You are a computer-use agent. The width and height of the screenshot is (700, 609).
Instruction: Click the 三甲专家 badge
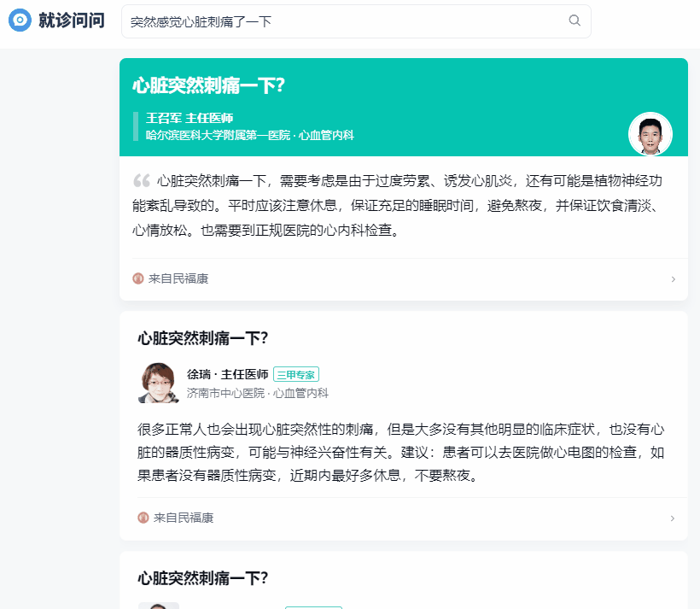[296, 374]
